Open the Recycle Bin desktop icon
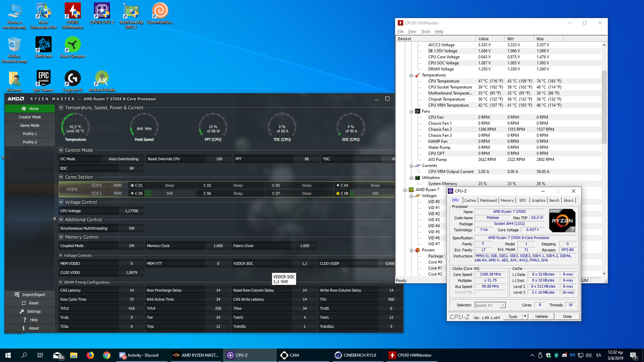This screenshot has height=362, width=644. pyautogui.click(x=14, y=50)
